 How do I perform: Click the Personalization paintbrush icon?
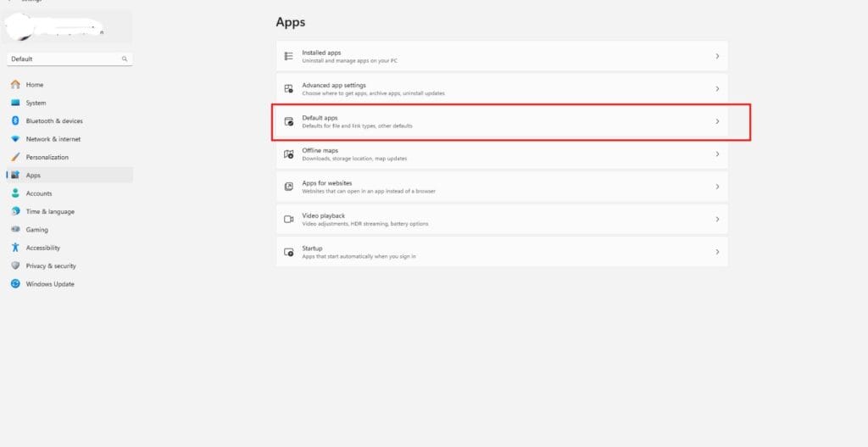click(x=15, y=157)
